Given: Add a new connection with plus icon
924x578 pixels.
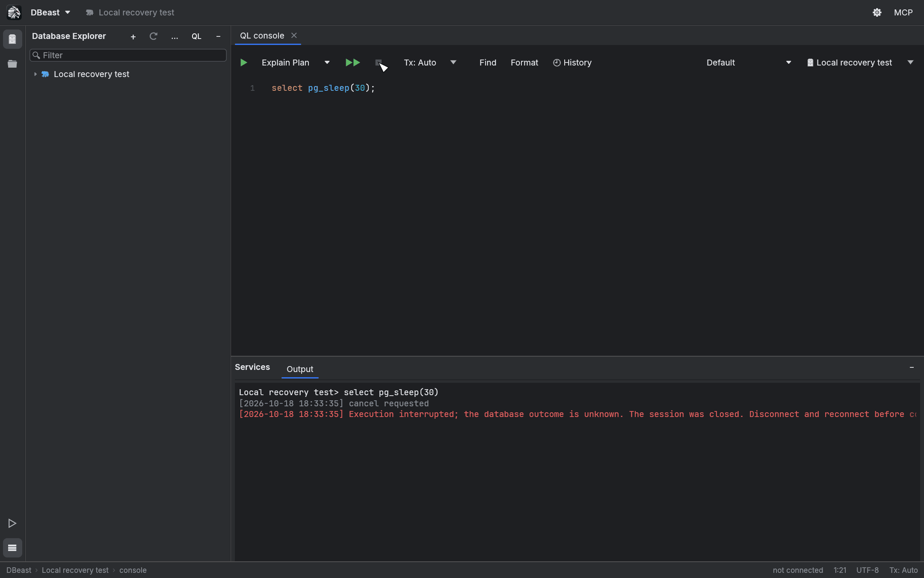Looking at the screenshot, I should tap(133, 37).
